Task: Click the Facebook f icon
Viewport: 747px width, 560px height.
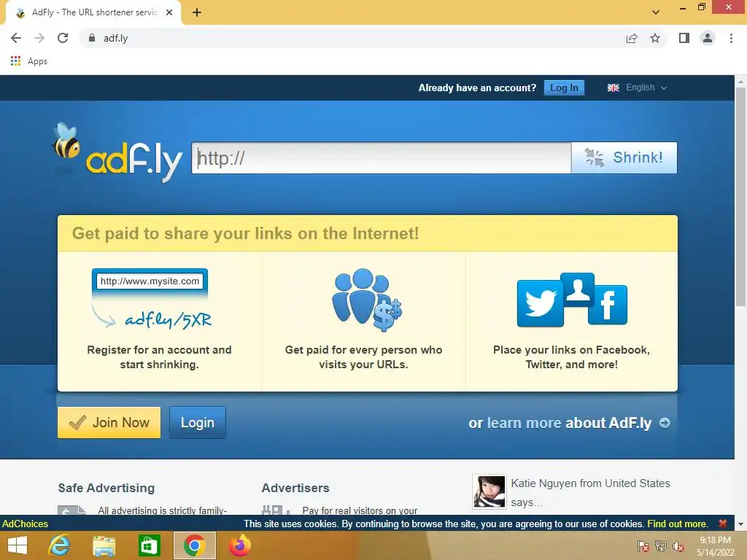Action: click(x=608, y=305)
